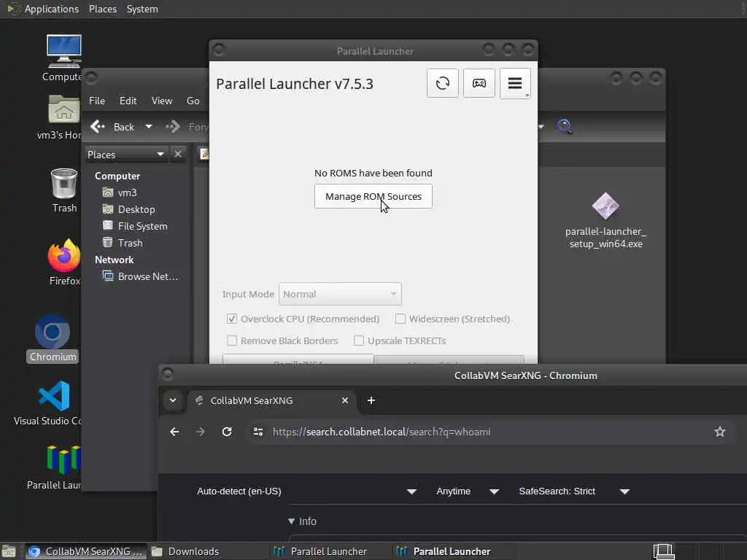This screenshot has width=747, height=560.
Task: Select Browse Network in sidebar
Action: pos(147,276)
